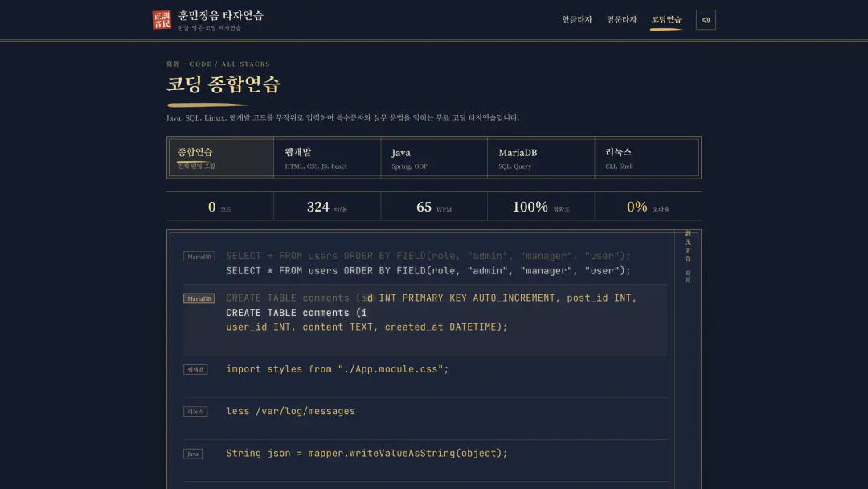Open the 훈민정음 타자연습 home title
Screen dimensions: 868x489
coord(220,15)
